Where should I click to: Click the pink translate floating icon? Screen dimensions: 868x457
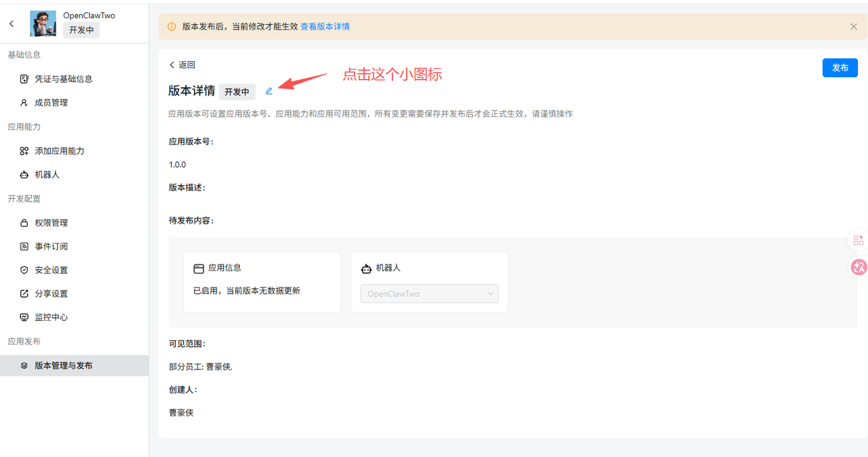[x=859, y=267]
